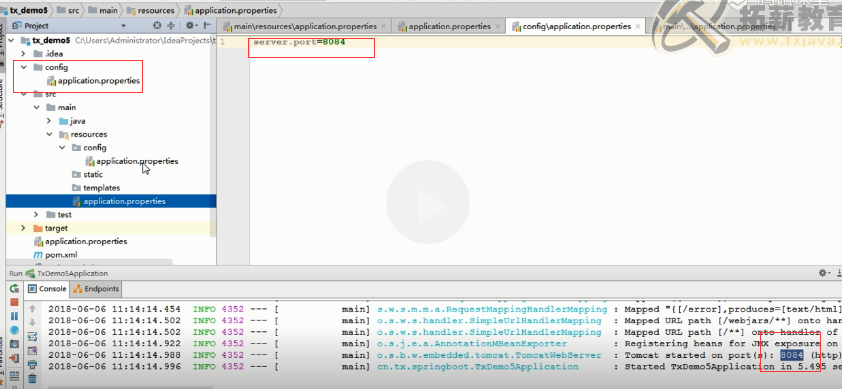Screen dimensions: 842x389
Task: Click application.properties in the breadcrumb bar
Action: click(x=231, y=10)
